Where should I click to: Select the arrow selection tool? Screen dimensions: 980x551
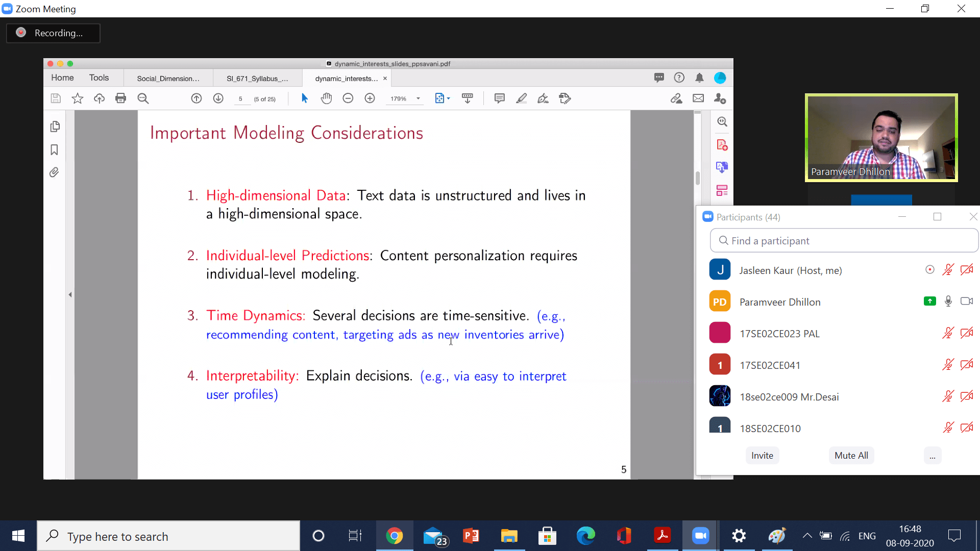(305, 98)
